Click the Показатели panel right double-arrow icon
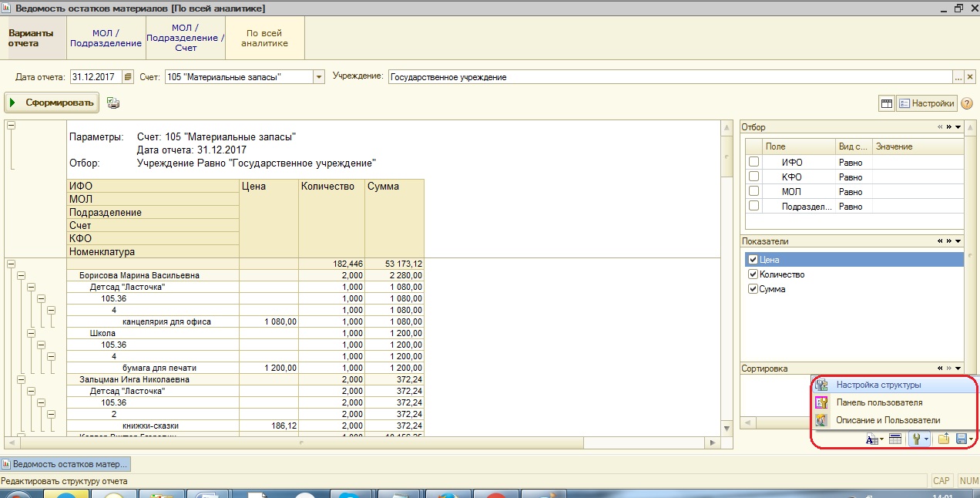 tap(949, 241)
